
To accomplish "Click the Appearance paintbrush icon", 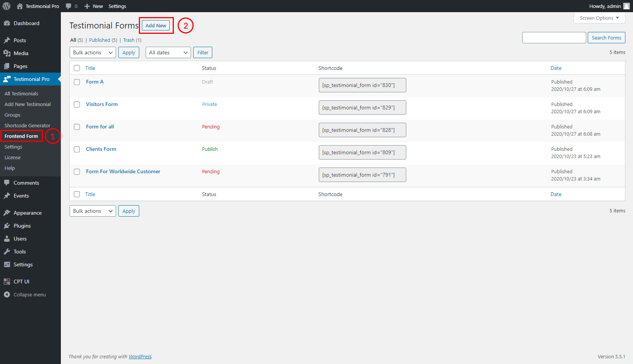I will pos(7,213).
